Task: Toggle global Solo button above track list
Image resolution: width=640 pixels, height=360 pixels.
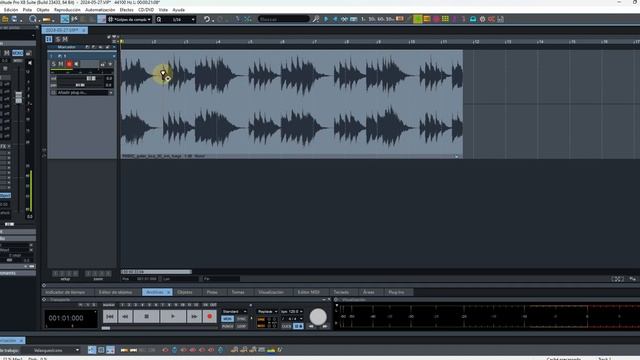Action: click(58, 39)
